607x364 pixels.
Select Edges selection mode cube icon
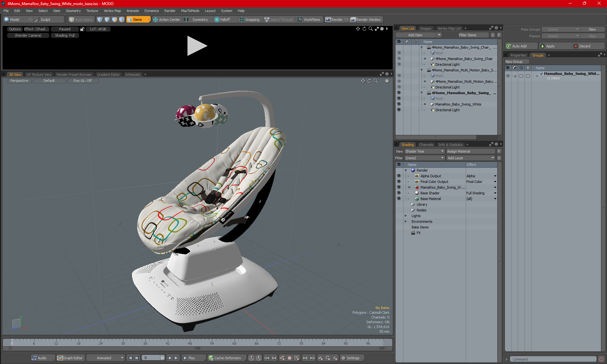(x=107, y=20)
